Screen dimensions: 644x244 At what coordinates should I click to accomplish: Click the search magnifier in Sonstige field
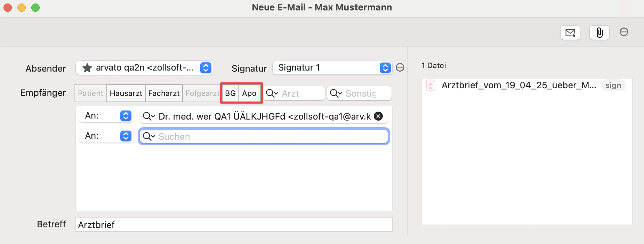tap(336, 93)
